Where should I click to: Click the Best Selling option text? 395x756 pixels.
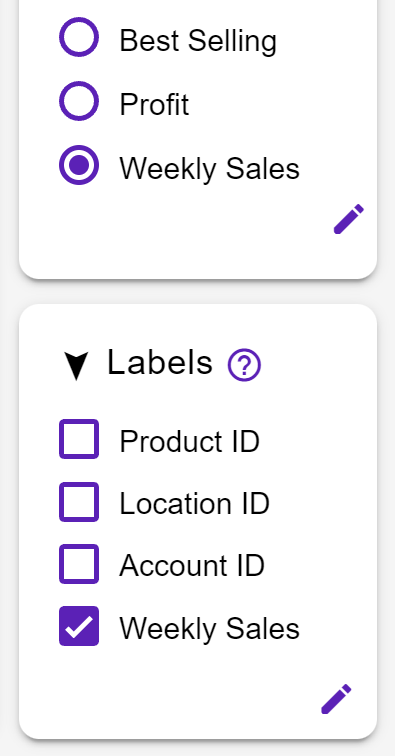pos(198,41)
